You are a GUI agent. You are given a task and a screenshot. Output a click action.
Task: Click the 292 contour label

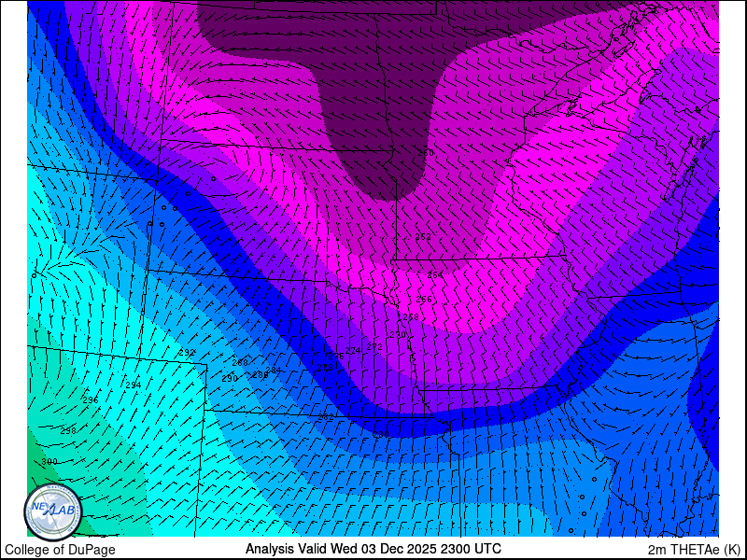point(188,353)
